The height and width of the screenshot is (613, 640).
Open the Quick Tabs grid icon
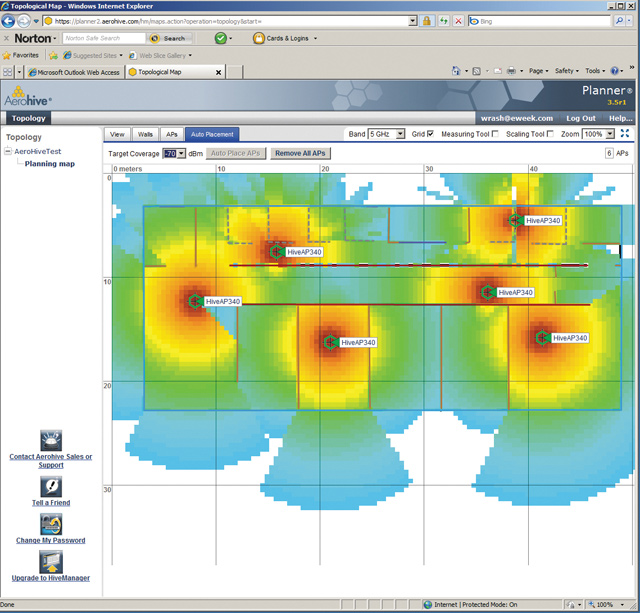click(x=7, y=72)
